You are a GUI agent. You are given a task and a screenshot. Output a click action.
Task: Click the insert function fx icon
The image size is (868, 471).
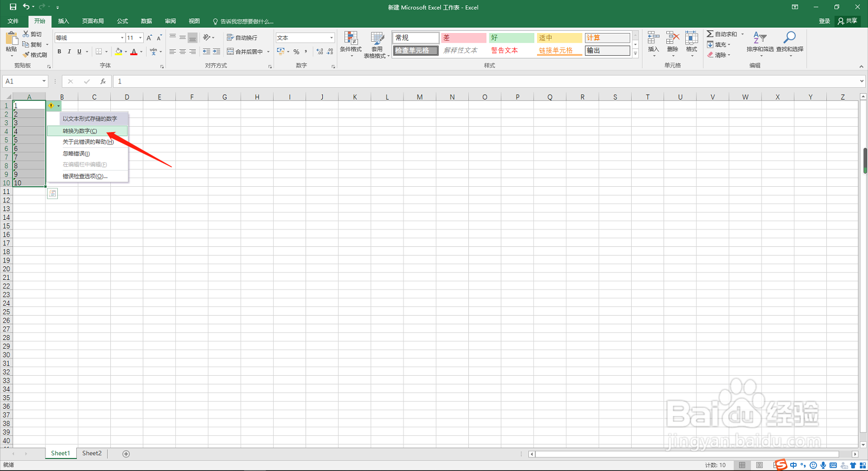point(103,81)
